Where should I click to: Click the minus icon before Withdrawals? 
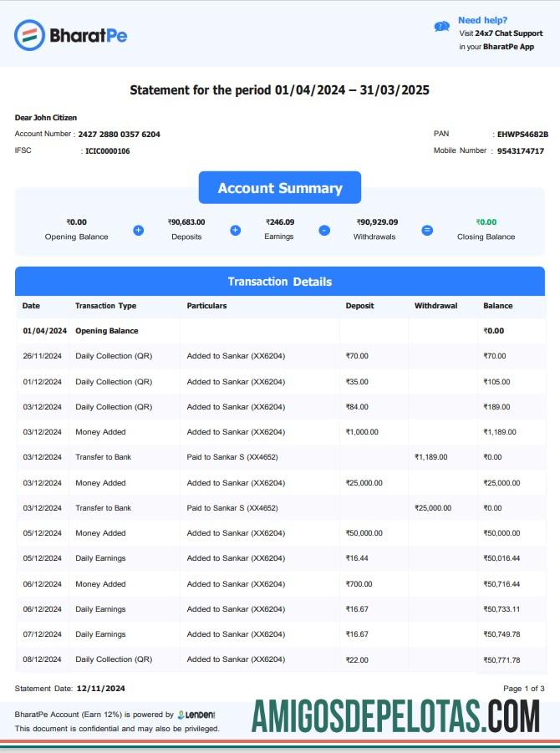click(324, 230)
